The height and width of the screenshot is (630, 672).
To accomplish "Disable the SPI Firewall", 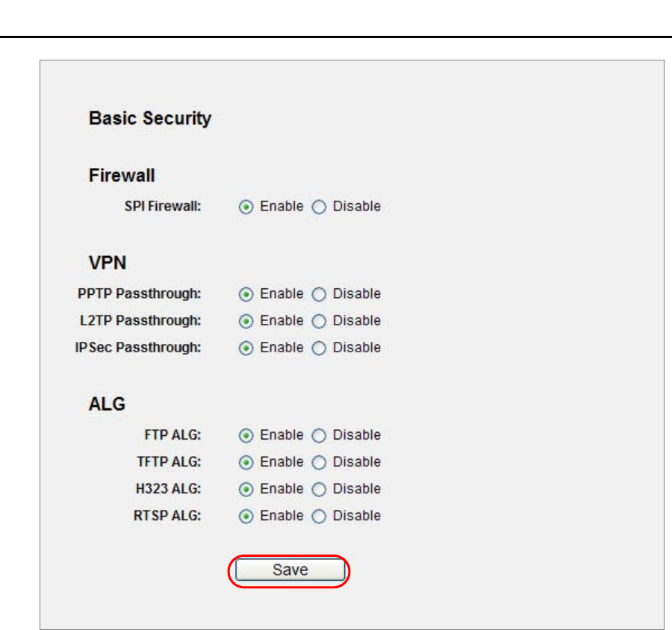I will point(319,208).
